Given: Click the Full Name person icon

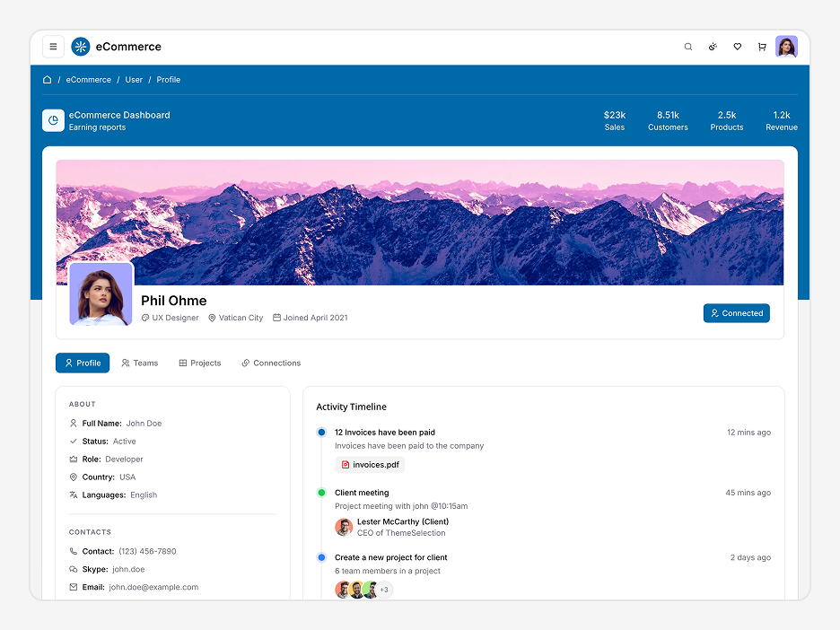Looking at the screenshot, I should (74, 424).
